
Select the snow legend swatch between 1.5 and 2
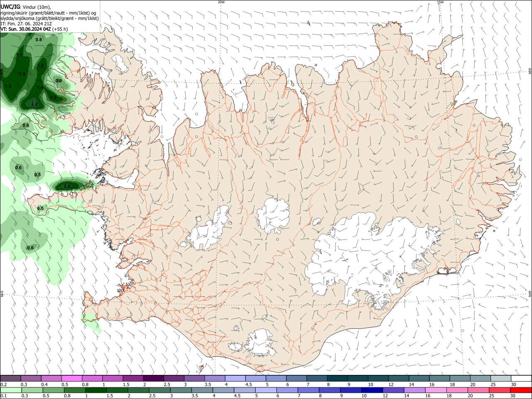coord(133,379)
